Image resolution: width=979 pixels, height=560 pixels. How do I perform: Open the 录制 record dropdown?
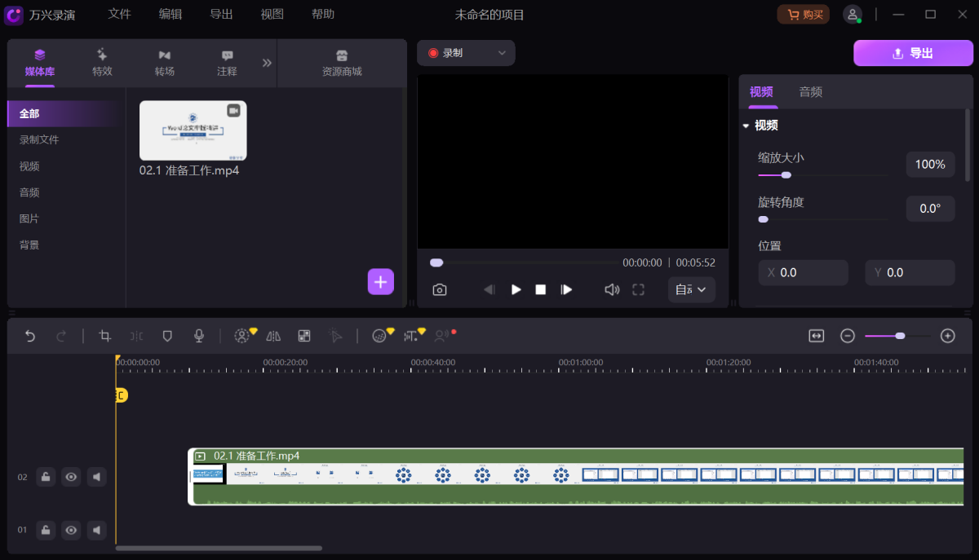[467, 53]
